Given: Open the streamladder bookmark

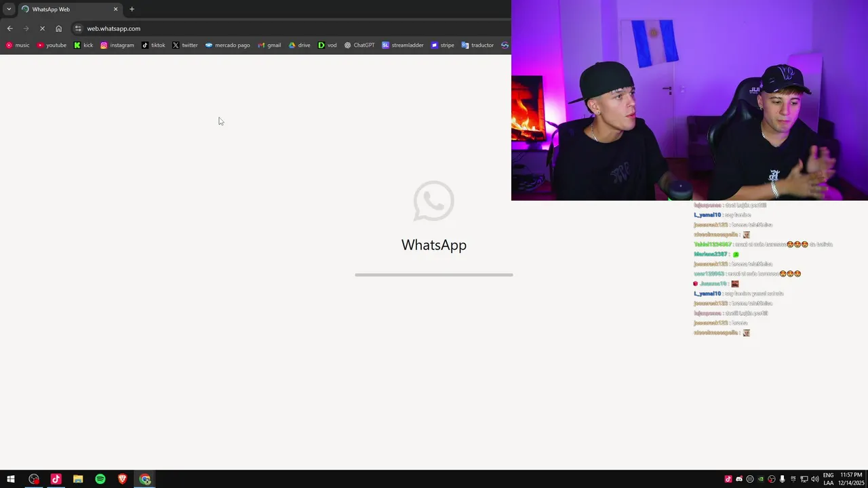Looking at the screenshot, I should tap(402, 45).
